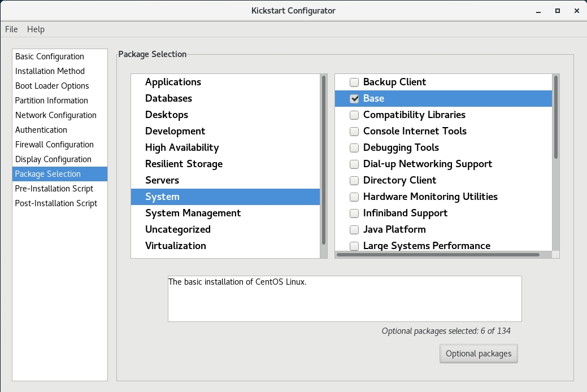The image size is (587, 392).
Task: Tick the Compatibility Libraries checkbox
Action: point(354,115)
